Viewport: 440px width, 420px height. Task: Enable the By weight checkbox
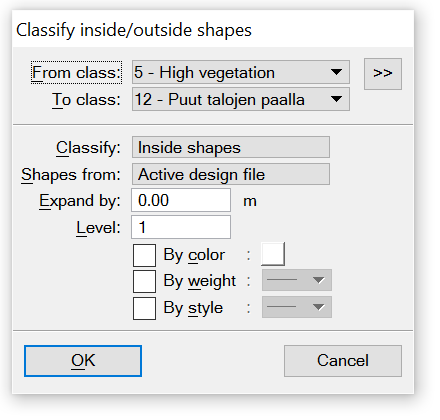[144, 281]
